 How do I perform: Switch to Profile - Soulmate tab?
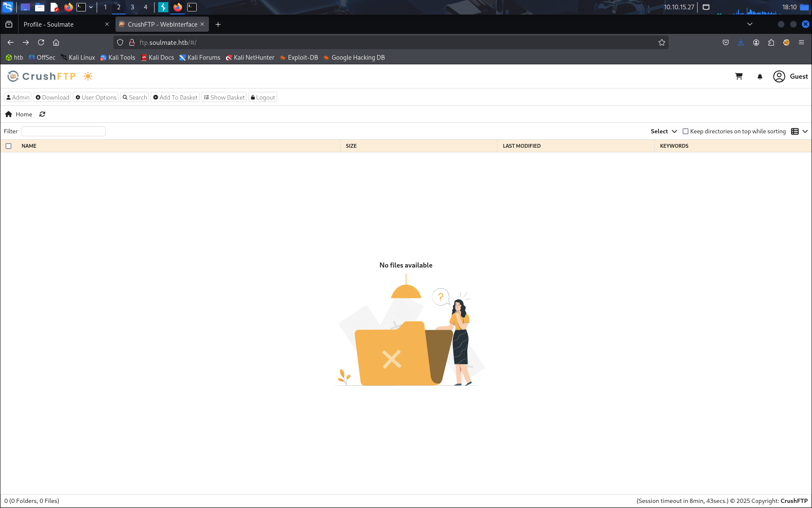(x=63, y=25)
